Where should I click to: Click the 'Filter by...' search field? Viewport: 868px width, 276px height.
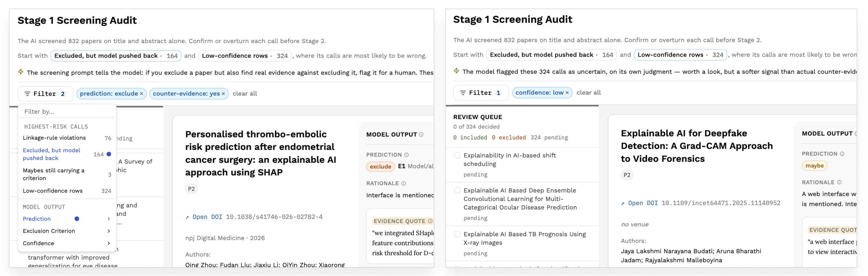point(67,111)
